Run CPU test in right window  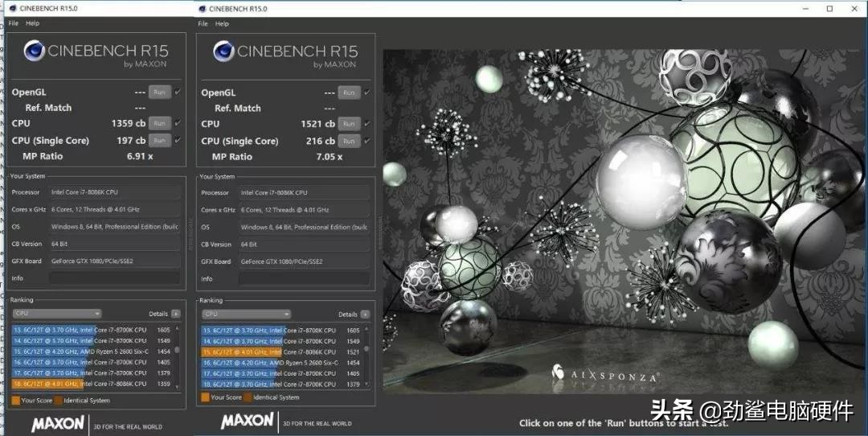coord(349,124)
